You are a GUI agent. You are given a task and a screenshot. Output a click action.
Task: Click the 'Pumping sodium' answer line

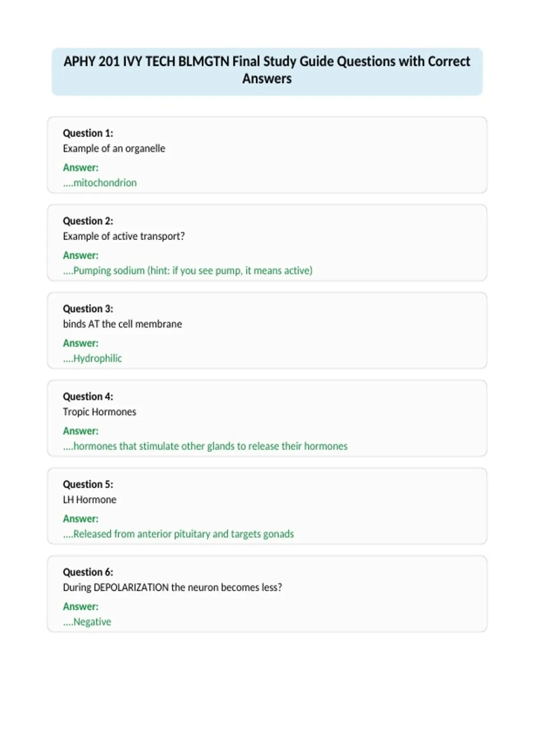click(x=188, y=270)
